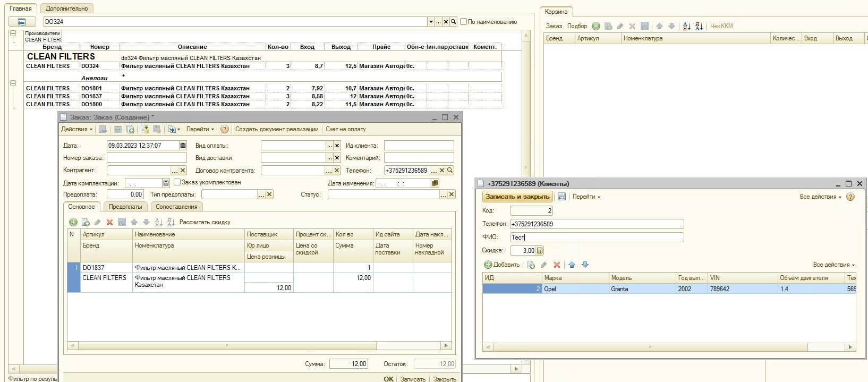Click Создать документ реализации
The width and height of the screenshot is (868, 382).
click(x=276, y=129)
